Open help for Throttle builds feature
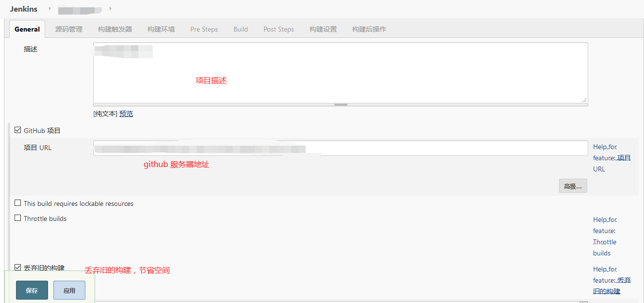The width and height of the screenshot is (644, 303). tap(605, 236)
